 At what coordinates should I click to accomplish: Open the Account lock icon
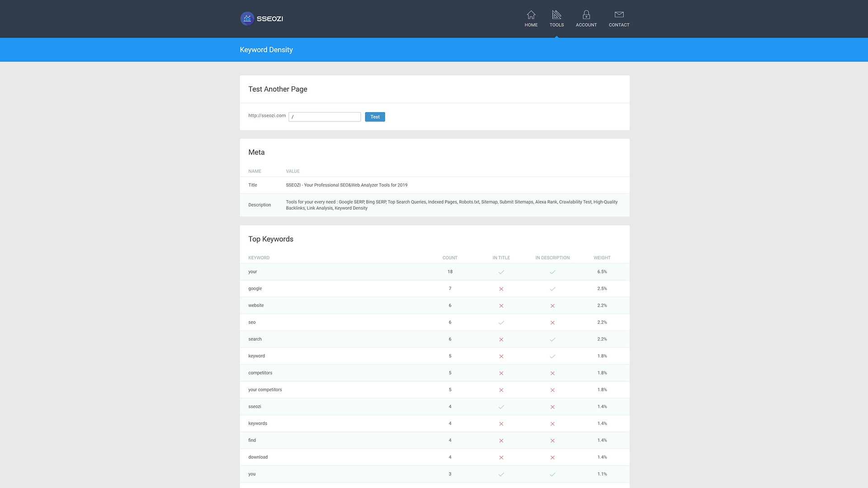tap(586, 14)
